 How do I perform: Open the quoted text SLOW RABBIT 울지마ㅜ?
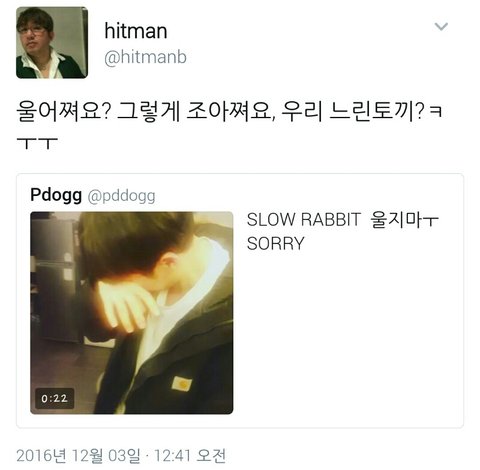tap(343, 220)
